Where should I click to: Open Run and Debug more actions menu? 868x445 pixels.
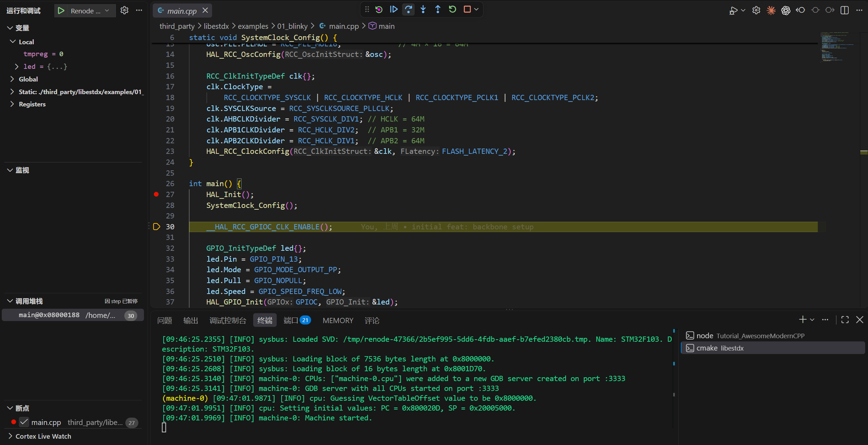point(139,11)
